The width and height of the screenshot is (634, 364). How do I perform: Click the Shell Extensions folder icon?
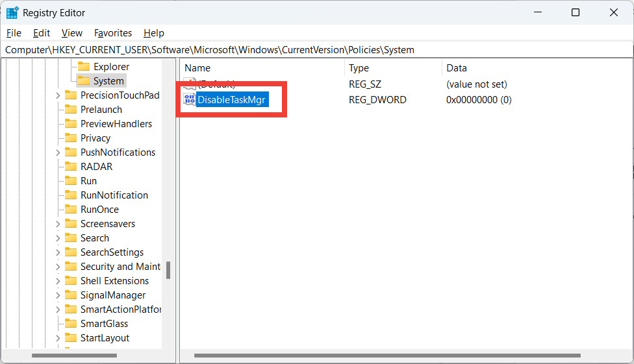(x=71, y=280)
